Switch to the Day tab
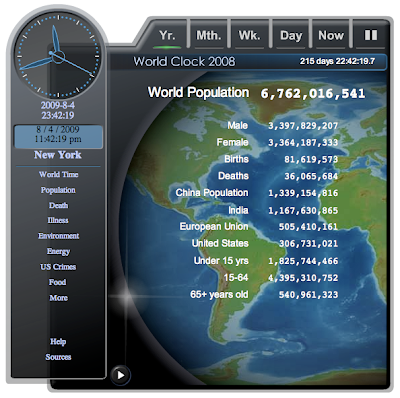Image resolution: width=400 pixels, height=398 pixels. tap(291, 35)
